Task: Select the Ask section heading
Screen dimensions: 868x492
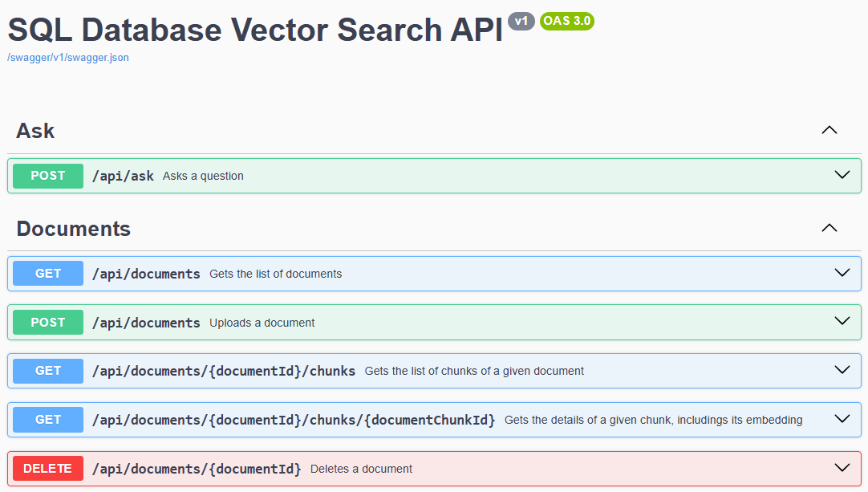Action: [35, 131]
